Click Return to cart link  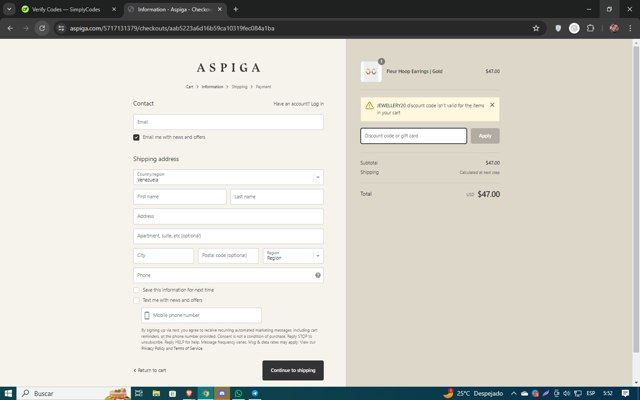[150, 370]
